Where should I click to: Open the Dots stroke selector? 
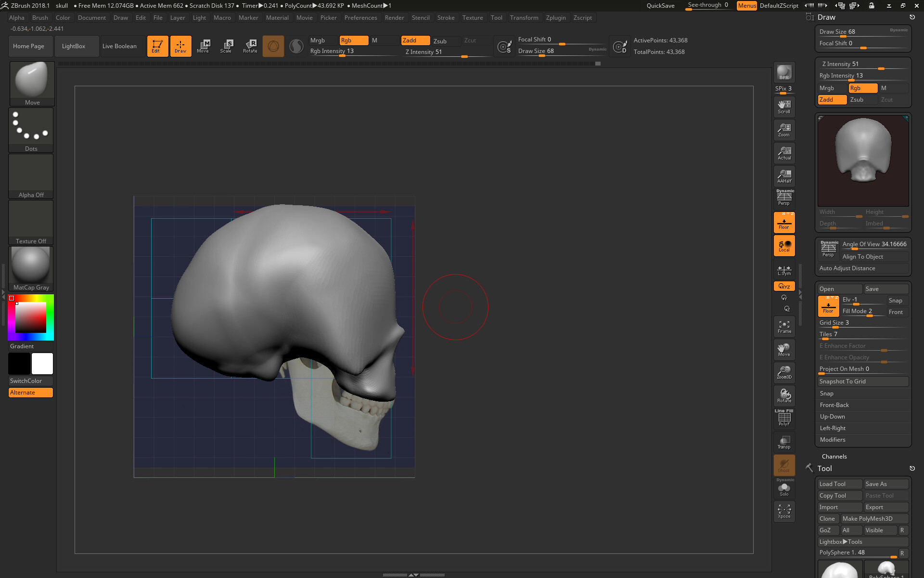click(31, 130)
